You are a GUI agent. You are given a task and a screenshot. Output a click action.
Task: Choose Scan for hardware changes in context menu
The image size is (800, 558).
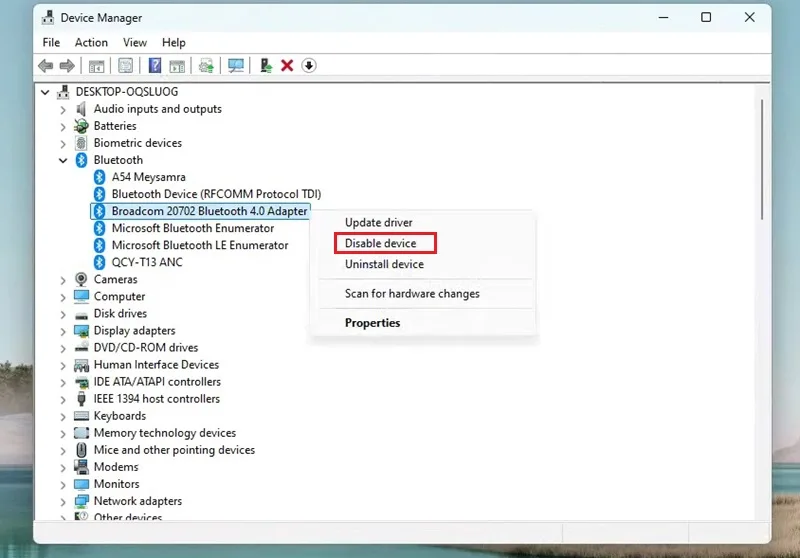(412, 294)
